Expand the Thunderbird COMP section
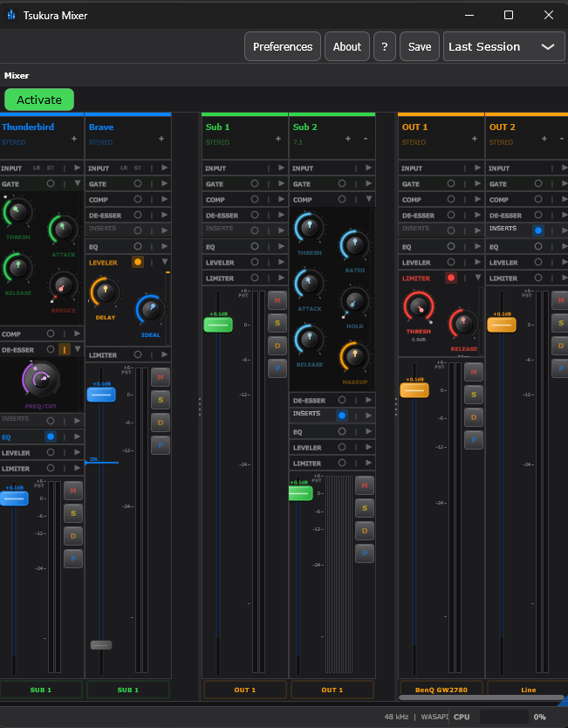This screenshot has height=728, width=568. (78, 333)
